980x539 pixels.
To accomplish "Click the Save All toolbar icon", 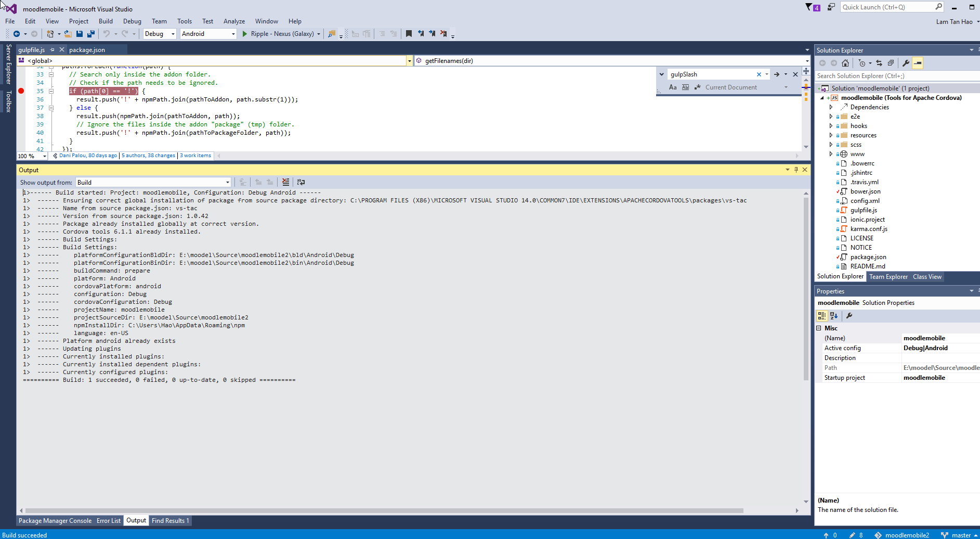I will [91, 34].
